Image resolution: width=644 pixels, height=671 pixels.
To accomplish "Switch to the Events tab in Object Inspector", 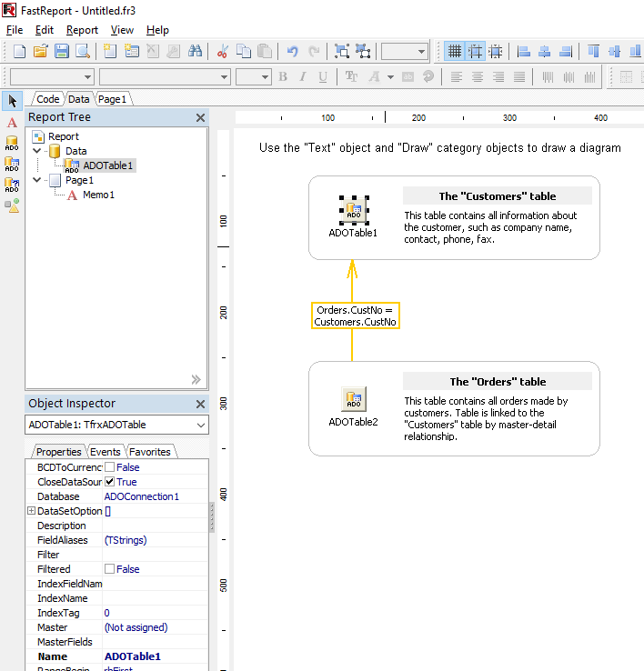I will tap(105, 452).
